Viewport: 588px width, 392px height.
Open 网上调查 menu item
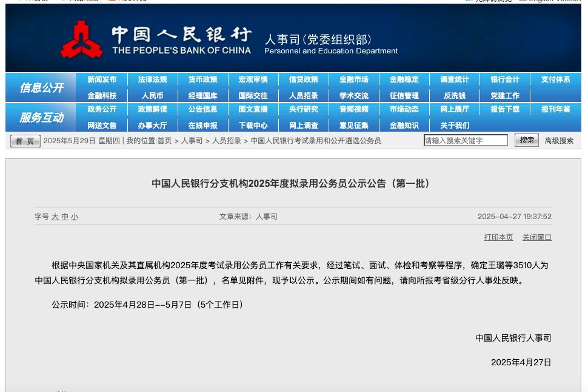pyautogui.click(x=303, y=126)
